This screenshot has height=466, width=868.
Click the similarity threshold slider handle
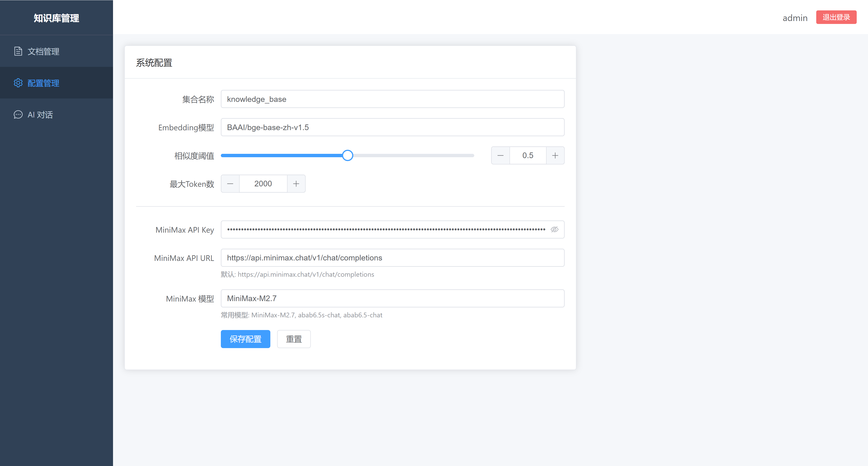click(347, 156)
